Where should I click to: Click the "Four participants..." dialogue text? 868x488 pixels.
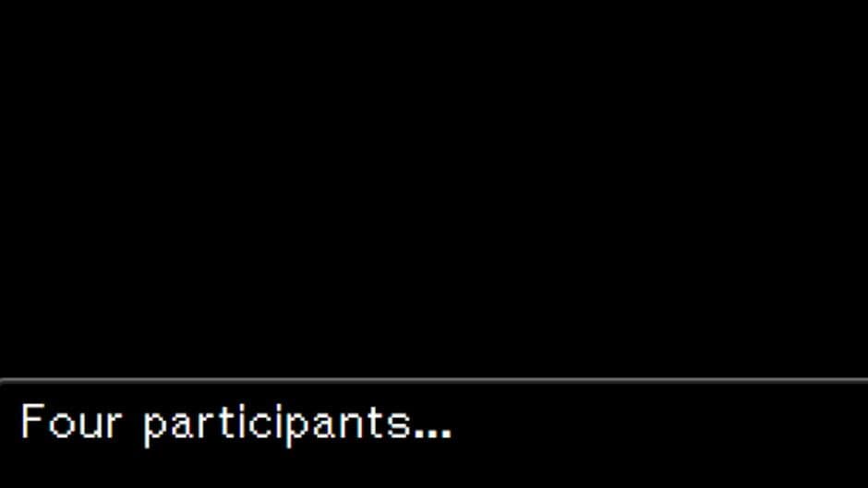236,424
